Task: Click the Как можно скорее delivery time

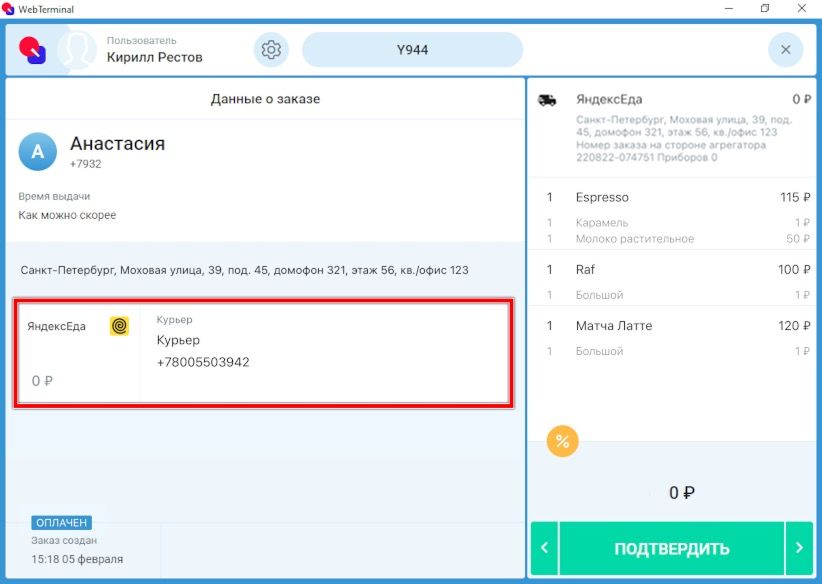Action: click(67, 215)
